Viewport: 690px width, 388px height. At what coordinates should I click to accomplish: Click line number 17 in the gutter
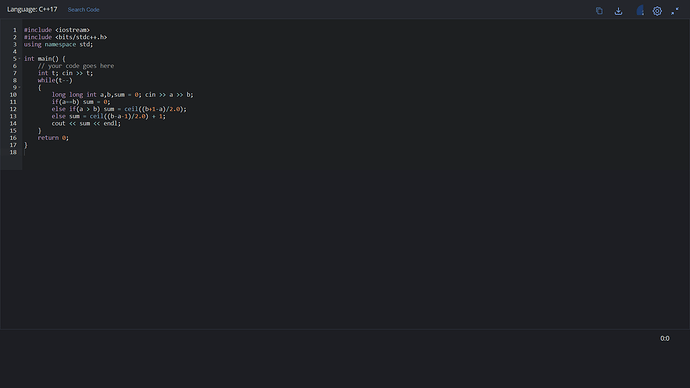(13, 145)
